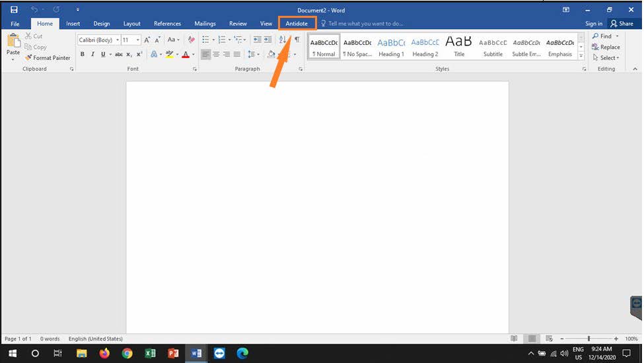This screenshot has width=644, height=363.
Task: Click the zoom slider in status bar
Action: [588, 339]
